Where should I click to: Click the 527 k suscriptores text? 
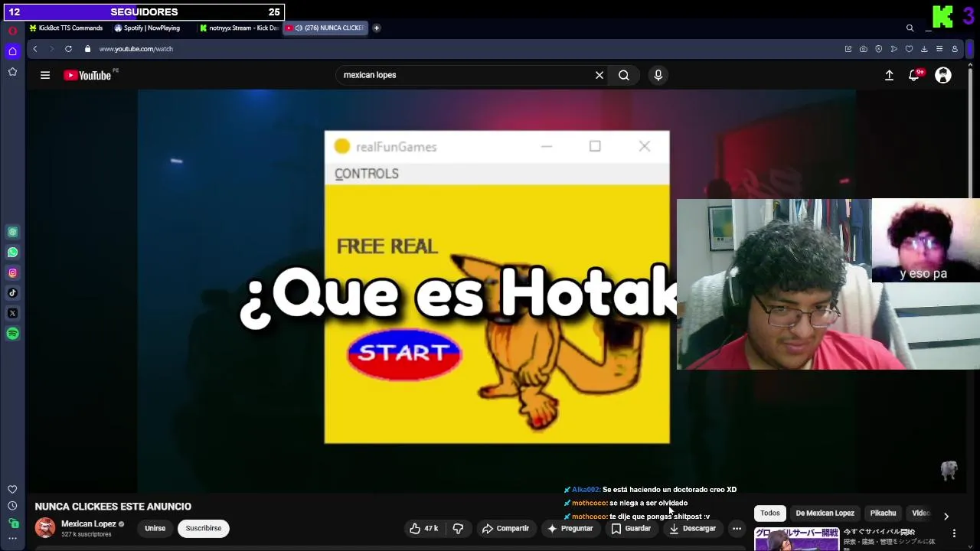point(87,534)
